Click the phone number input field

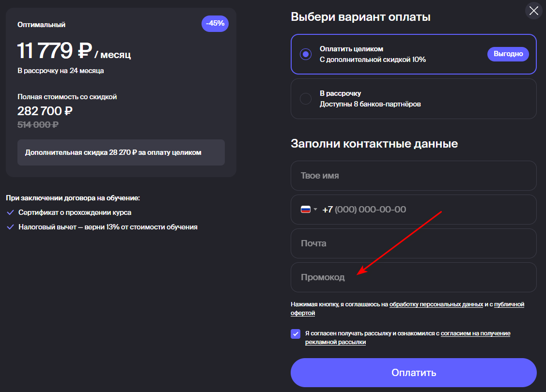[x=426, y=210]
